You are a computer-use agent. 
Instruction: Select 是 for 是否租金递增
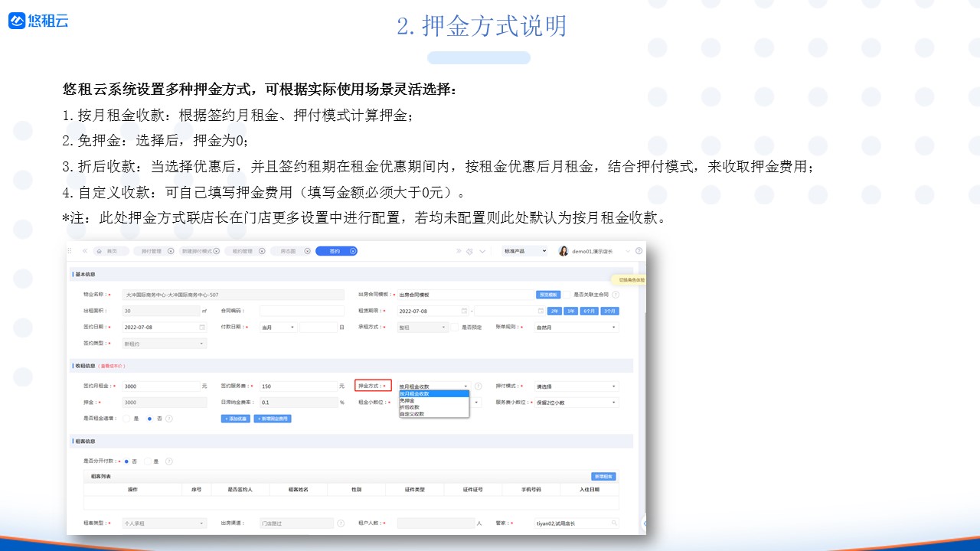tap(126, 419)
